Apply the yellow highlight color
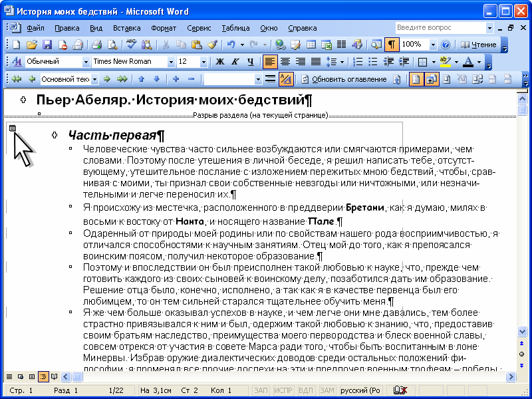Screen dimensions: 532x399 pyautogui.click(x=445, y=61)
